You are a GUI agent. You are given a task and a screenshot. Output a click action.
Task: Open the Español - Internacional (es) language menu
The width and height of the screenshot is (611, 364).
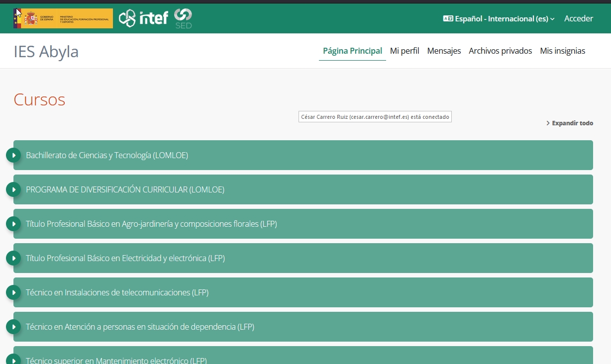[x=499, y=18]
